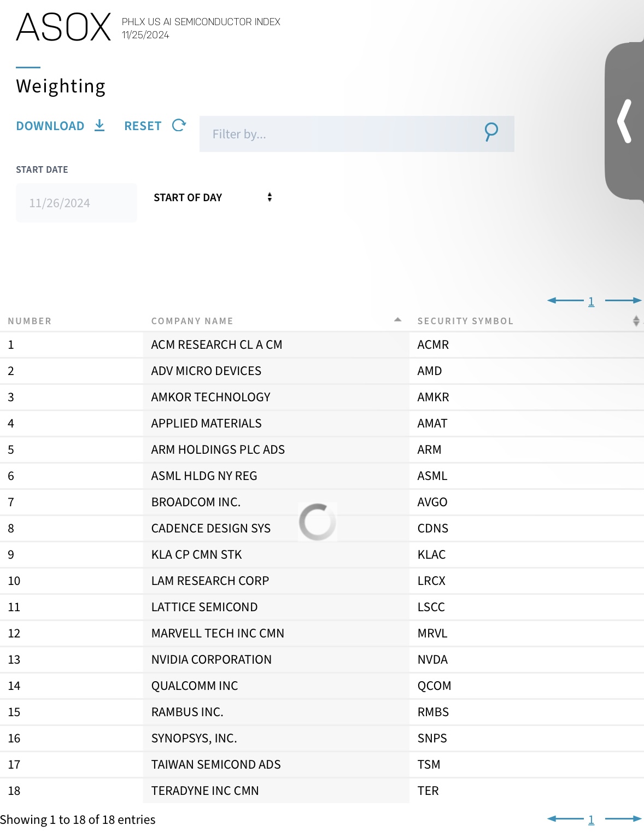644x837 pixels.
Task: Click the ARM symbol cell
Action: click(x=526, y=449)
